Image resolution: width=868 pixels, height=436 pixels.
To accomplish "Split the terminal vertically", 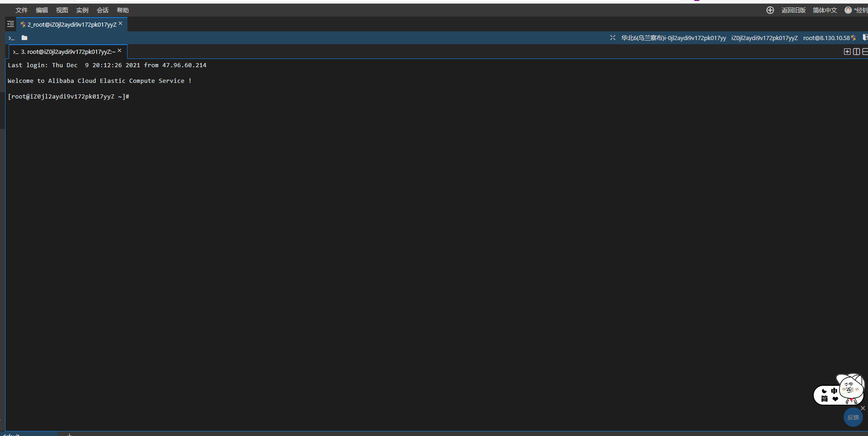I will (x=856, y=52).
